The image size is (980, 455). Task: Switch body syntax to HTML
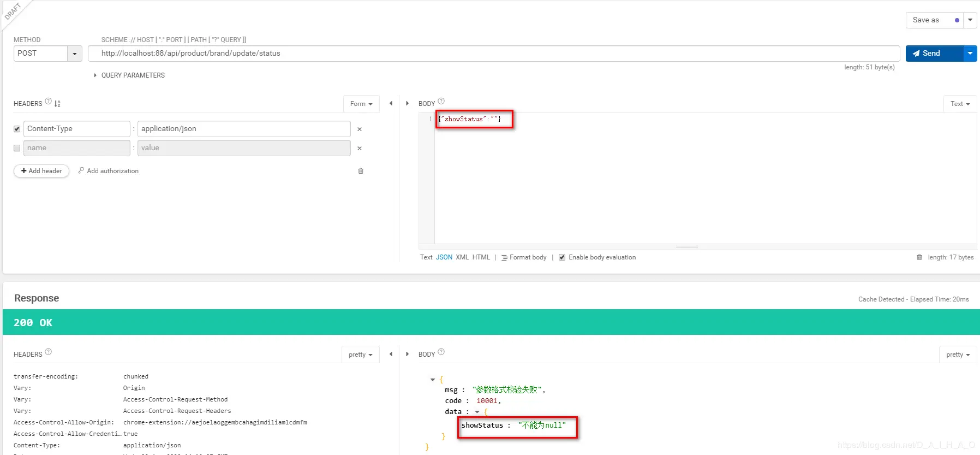point(481,257)
